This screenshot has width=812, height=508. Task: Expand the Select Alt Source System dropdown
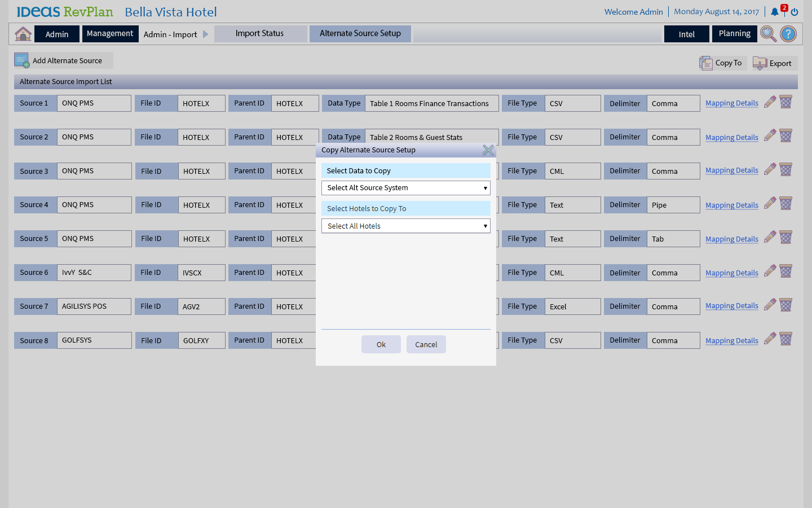tap(405, 188)
